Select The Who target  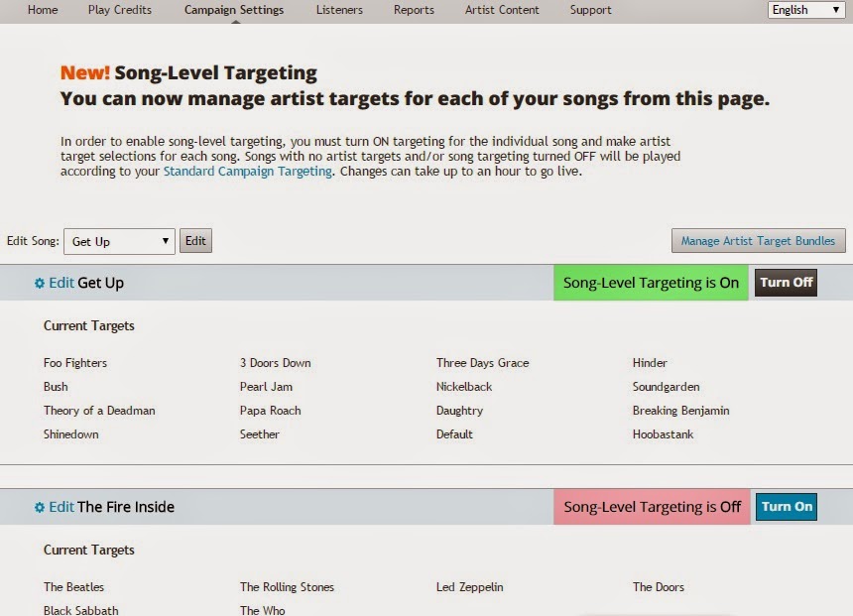click(262, 611)
